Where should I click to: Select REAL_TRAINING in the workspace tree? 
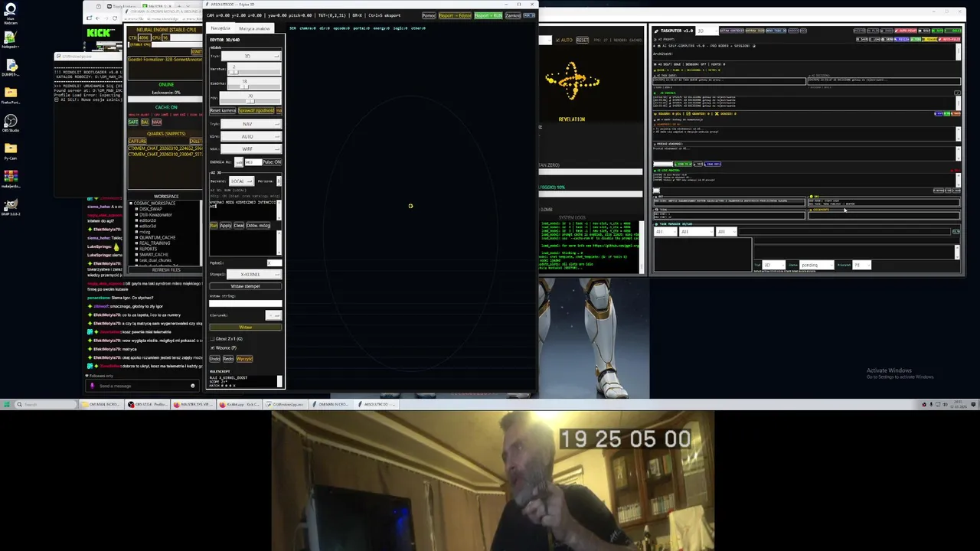[x=155, y=243]
